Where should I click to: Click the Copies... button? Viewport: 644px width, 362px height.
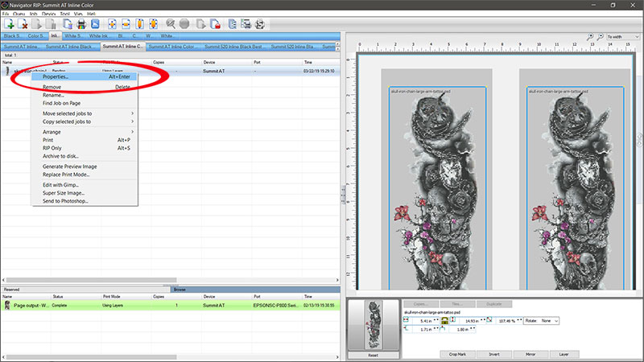coord(421,304)
